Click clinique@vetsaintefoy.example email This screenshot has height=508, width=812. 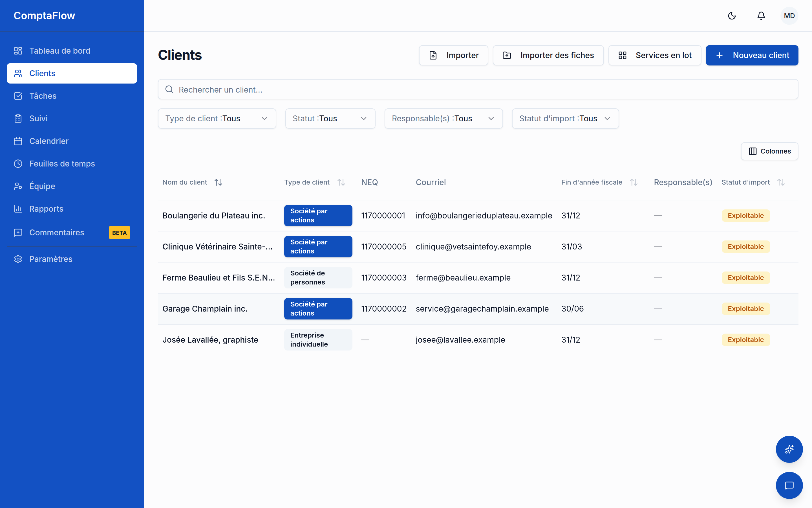[x=473, y=247]
